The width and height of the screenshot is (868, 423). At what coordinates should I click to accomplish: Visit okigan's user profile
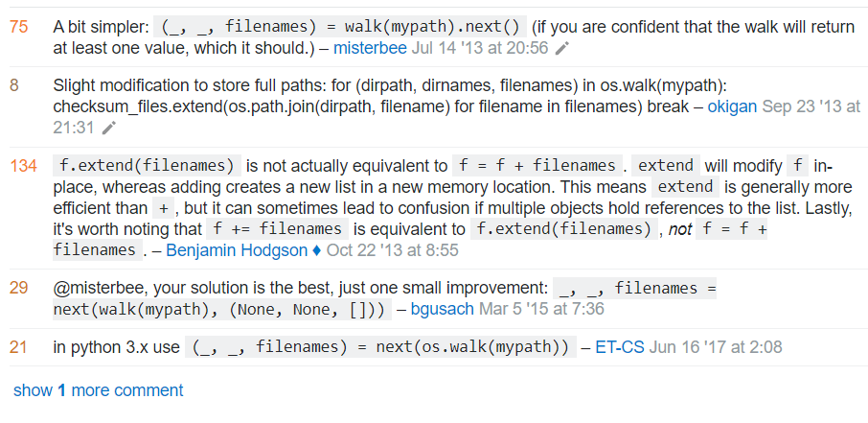coord(733,106)
